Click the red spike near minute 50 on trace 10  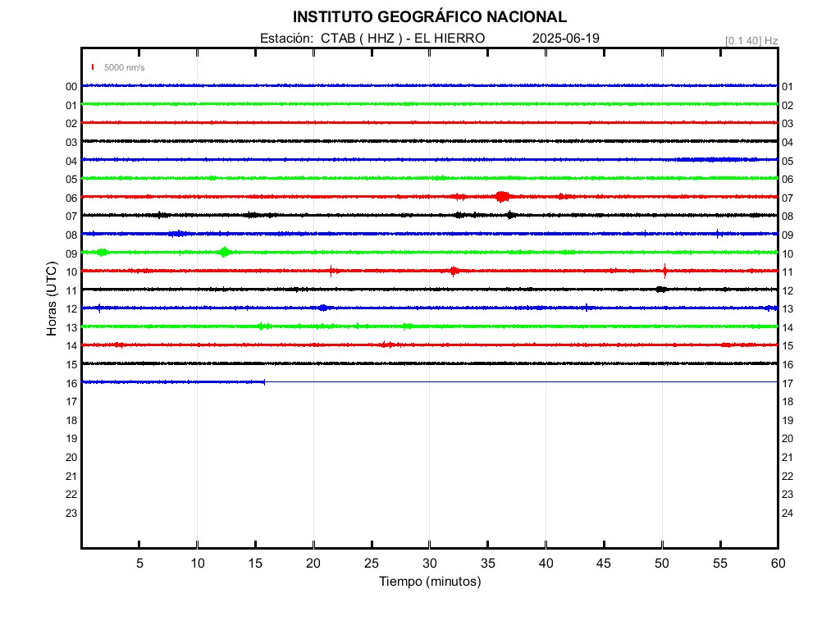point(664,271)
